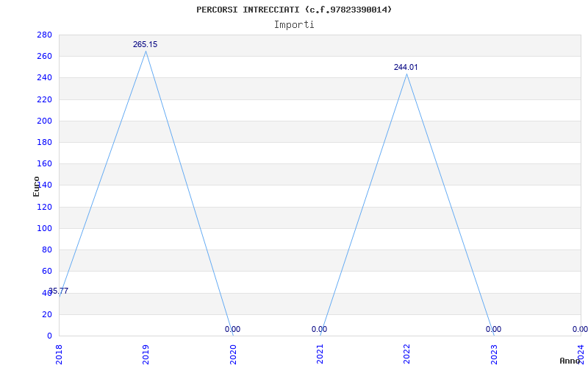The width and height of the screenshot is (588, 368).
Task: Click the 160 y-axis tick label
Action: pyautogui.click(x=44, y=163)
